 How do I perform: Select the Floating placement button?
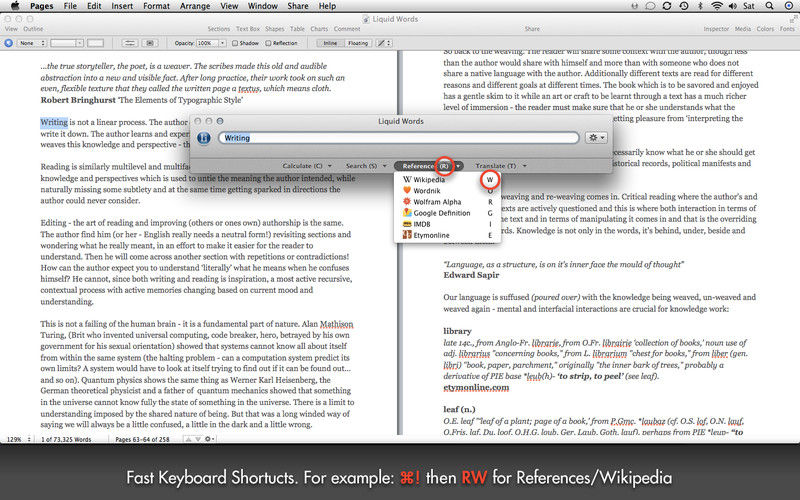pyautogui.click(x=358, y=43)
